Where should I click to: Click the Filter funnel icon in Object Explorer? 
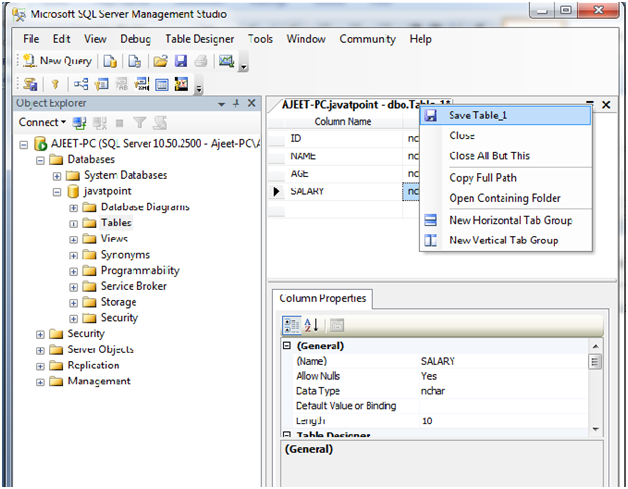point(139,123)
